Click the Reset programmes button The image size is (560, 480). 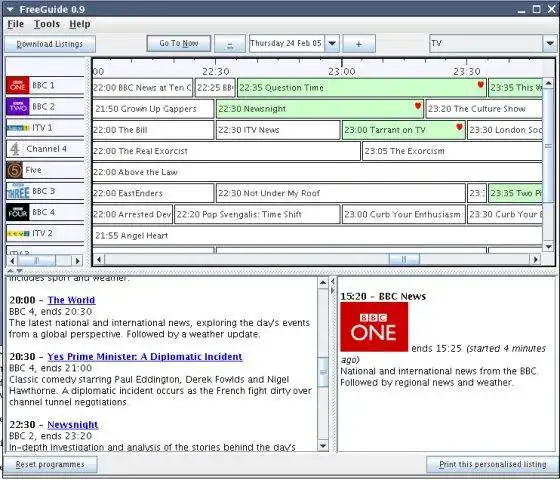(x=50, y=464)
